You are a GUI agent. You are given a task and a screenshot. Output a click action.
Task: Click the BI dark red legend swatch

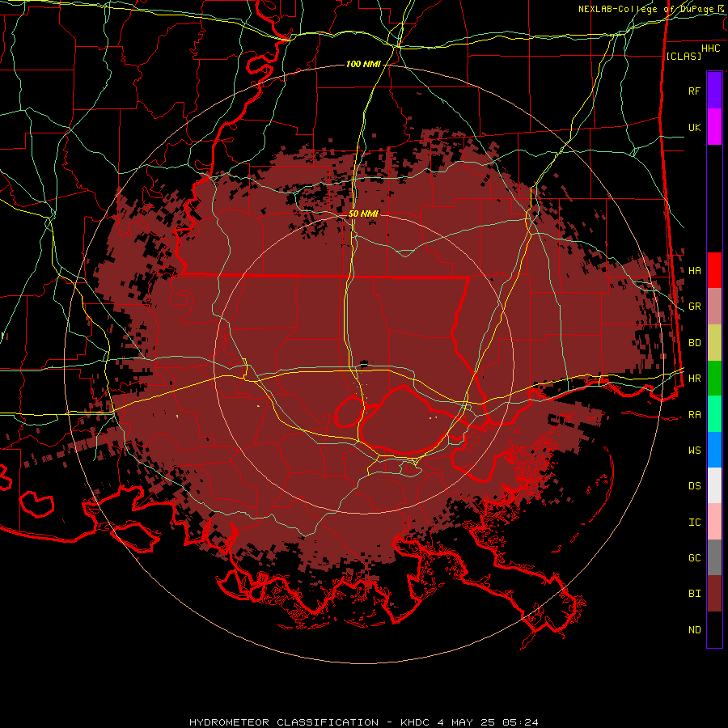[x=714, y=594]
